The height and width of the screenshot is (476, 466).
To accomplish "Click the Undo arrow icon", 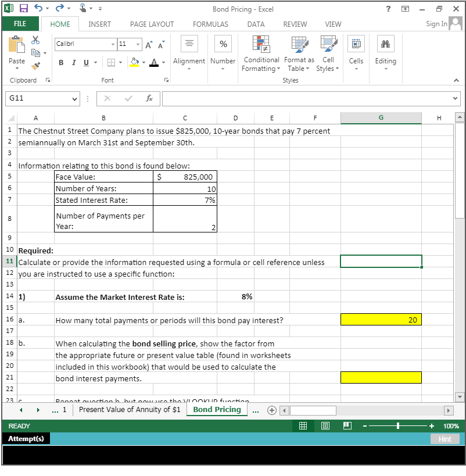I will 38,8.
